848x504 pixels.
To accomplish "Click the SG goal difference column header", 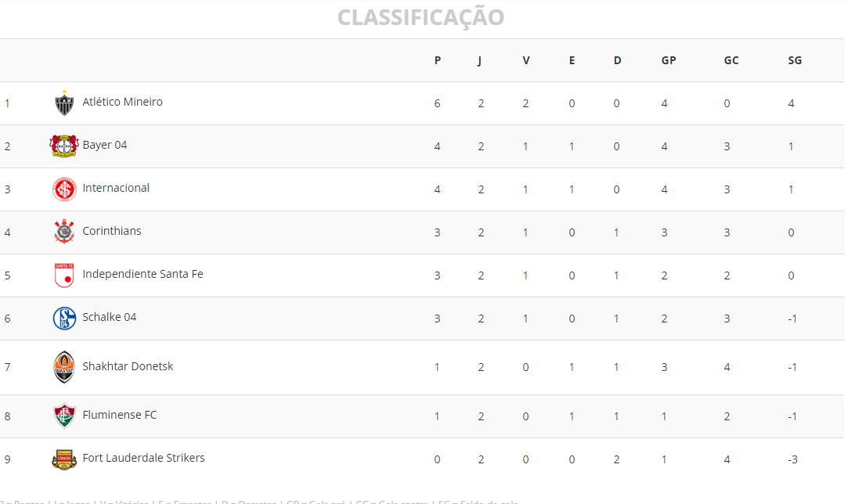I will 795,60.
